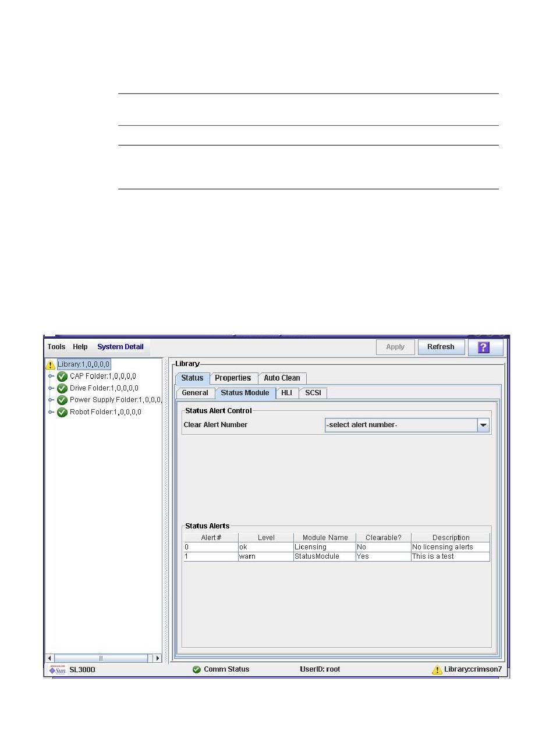Click the alert number 1 cell
553x756 pixels.
click(x=211, y=556)
